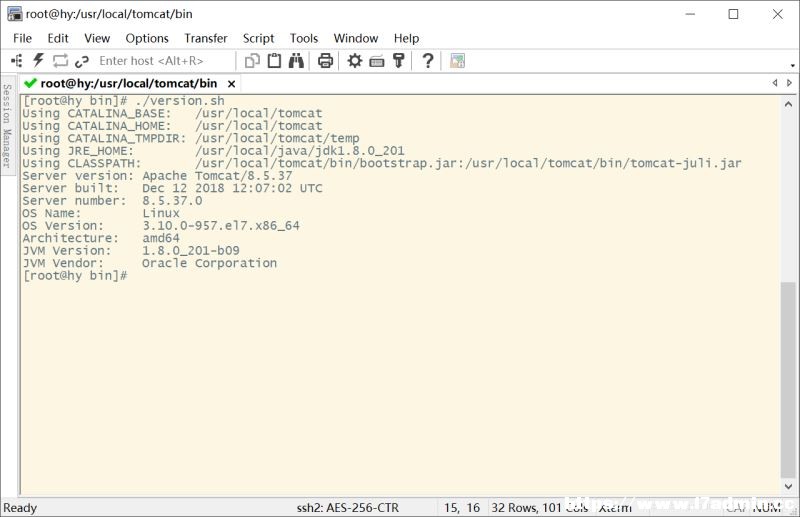Open the Help menu
This screenshot has width=800, height=517.
(406, 38)
